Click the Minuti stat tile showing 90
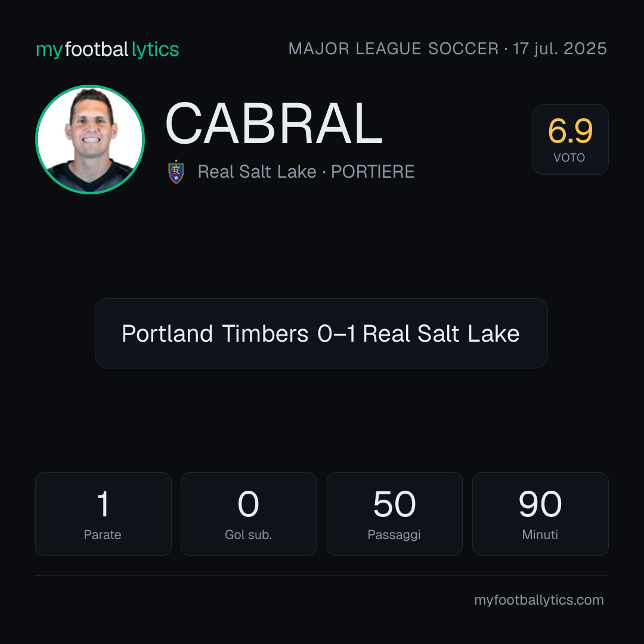Image resolution: width=644 pixels, height=644 pixels. pyautogui.click(x=540, y=514)
